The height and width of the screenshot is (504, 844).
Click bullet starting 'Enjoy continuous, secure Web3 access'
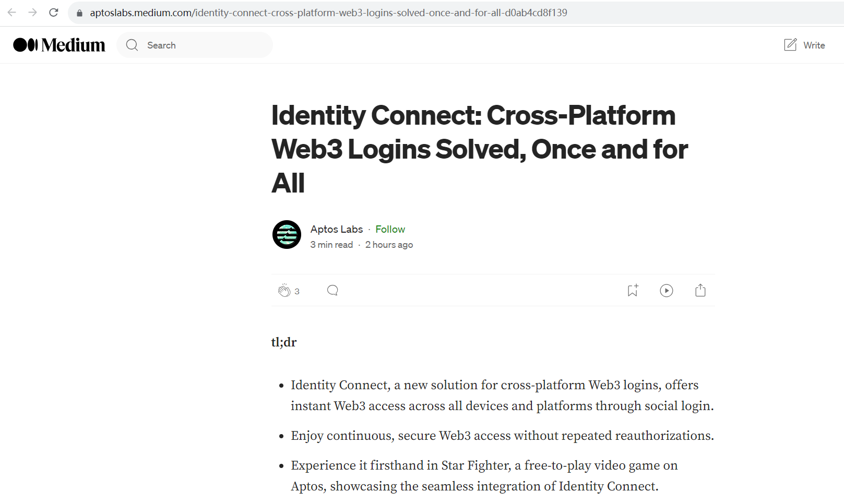click(x=502, y=436)
